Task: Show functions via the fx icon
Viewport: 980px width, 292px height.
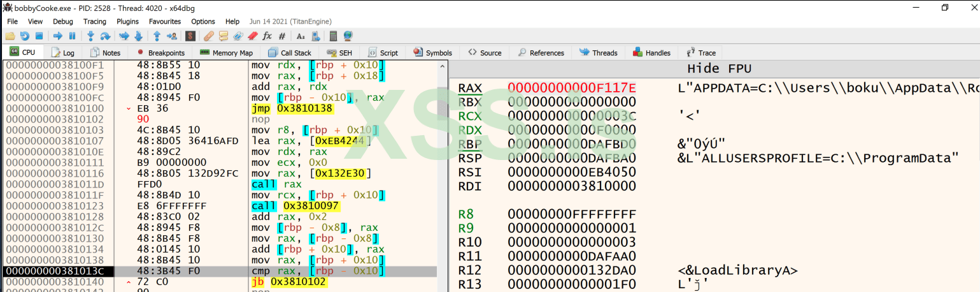Action: 267,36
